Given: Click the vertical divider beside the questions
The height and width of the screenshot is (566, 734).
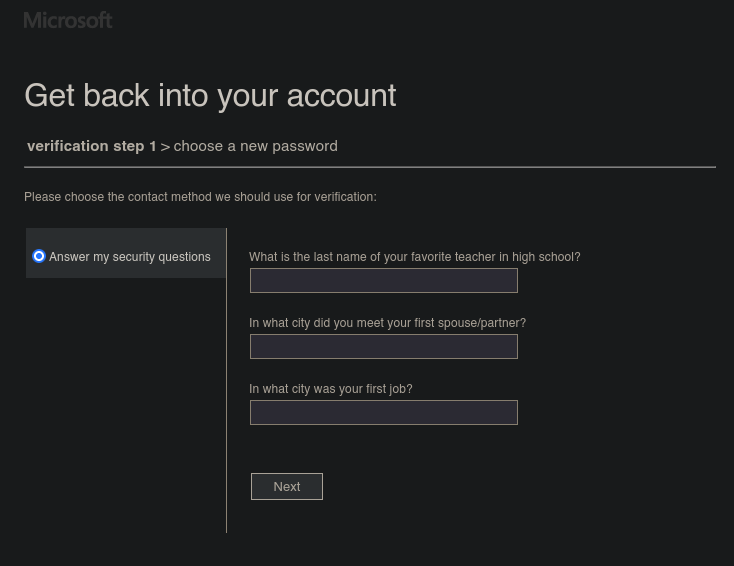Looking at the screenshot, I should [227, 400].
